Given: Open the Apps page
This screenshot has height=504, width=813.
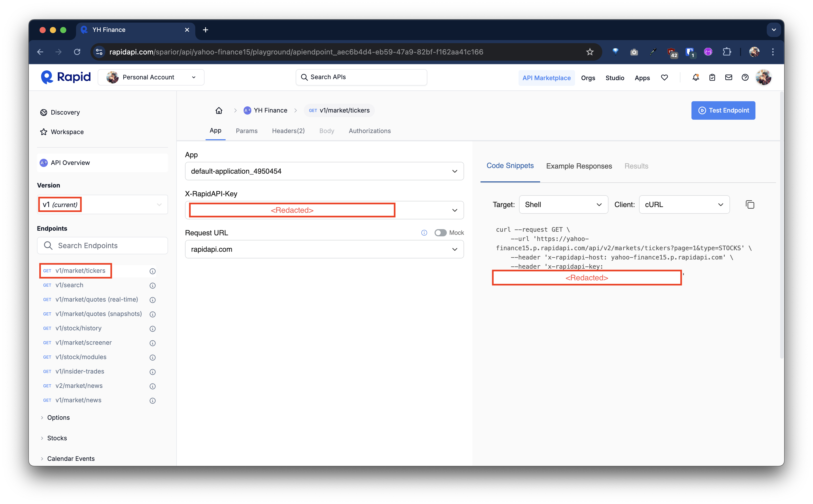Looking at the screenshot, I should 642,78.
